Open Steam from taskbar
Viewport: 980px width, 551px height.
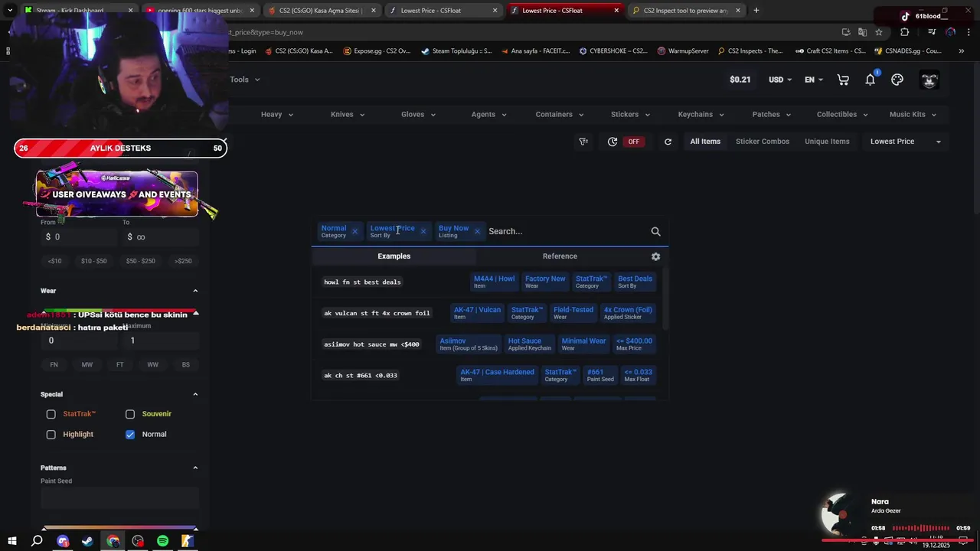pyautogui.click(x=87, y=541)
